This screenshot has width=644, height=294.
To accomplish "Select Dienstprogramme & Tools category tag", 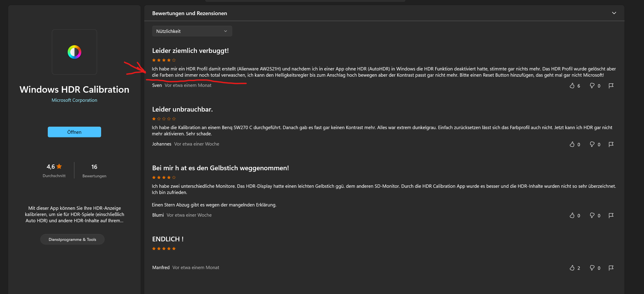I will click(72, 239).
